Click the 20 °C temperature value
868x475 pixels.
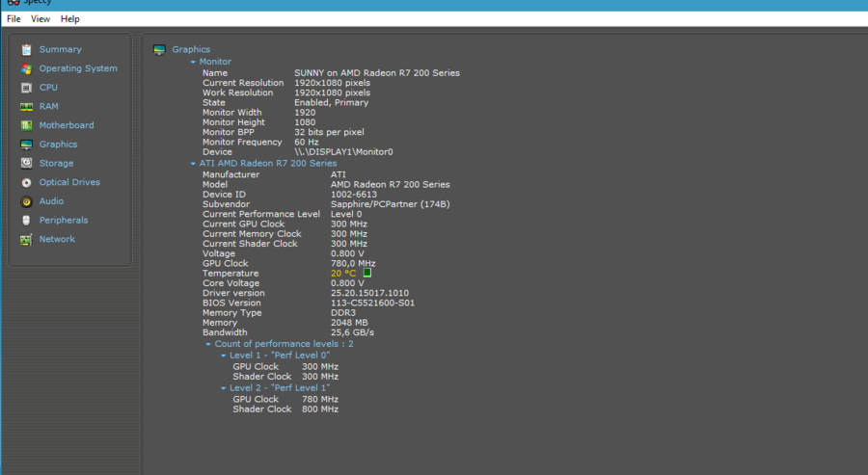(x=343, y=274)
